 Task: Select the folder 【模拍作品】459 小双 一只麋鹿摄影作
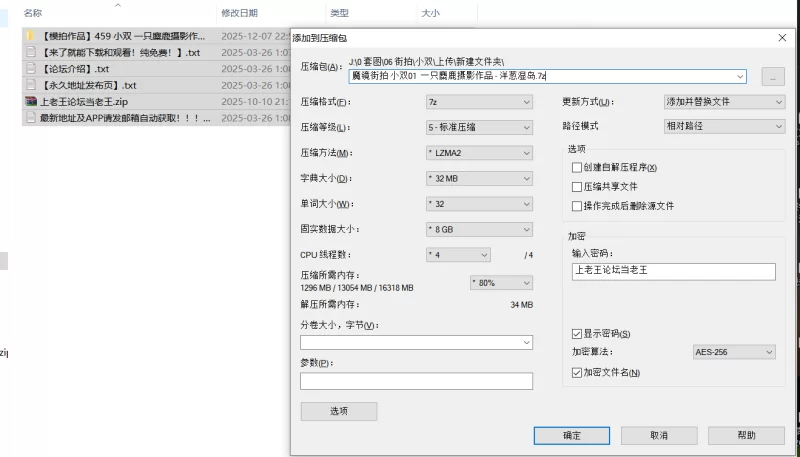(x=122, y=36)
